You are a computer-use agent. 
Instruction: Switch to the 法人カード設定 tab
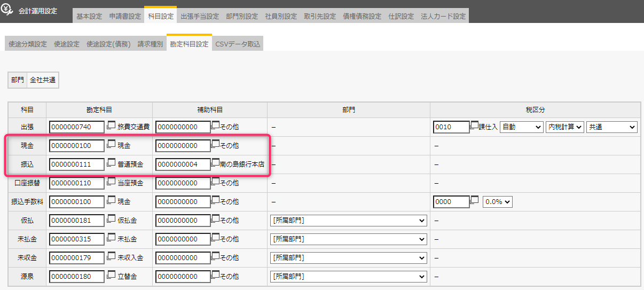coord(443,16)
